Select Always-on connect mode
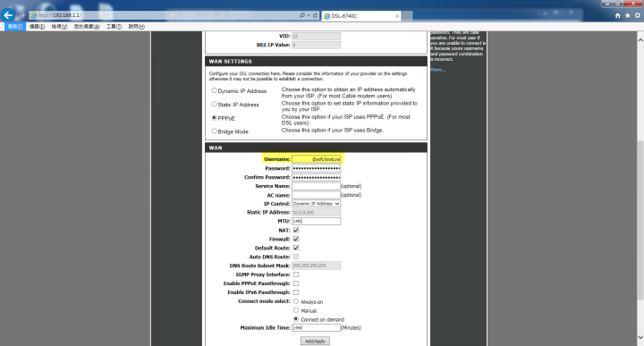Image resolution: width=644 pixels, height=346 pixels. tap(296, 301)
